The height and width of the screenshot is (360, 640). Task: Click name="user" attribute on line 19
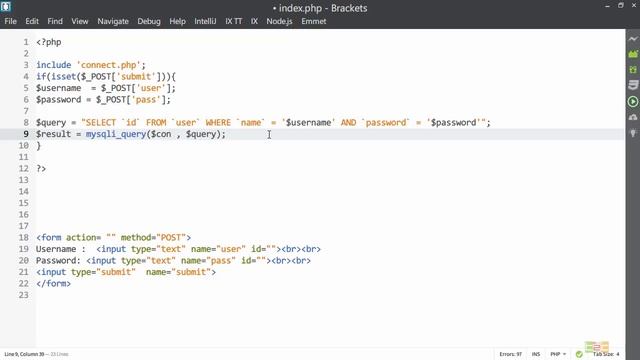[218, 249]
